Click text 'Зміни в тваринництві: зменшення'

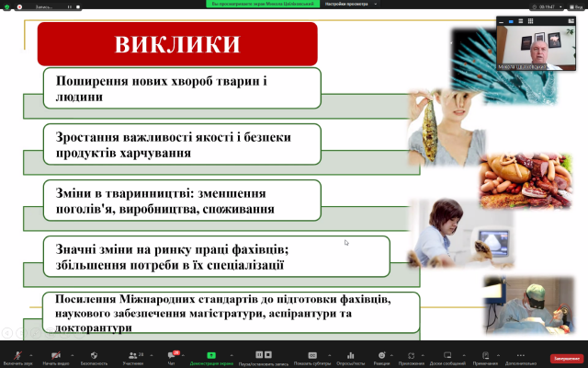click(161, 193)
